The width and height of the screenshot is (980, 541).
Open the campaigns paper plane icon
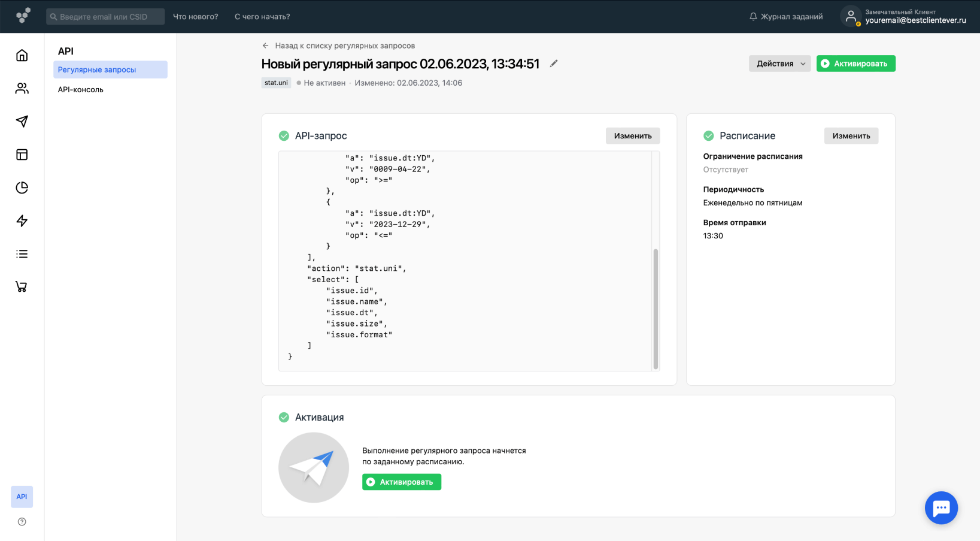point(22,121)
